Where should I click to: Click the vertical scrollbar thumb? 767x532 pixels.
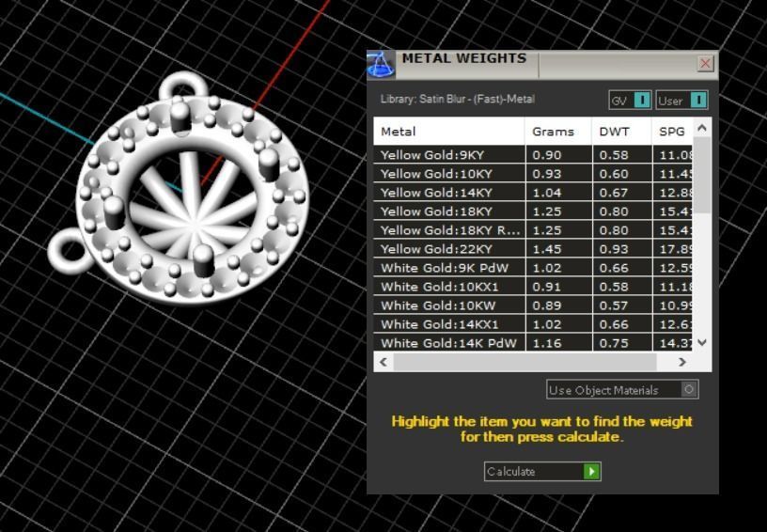702,175
